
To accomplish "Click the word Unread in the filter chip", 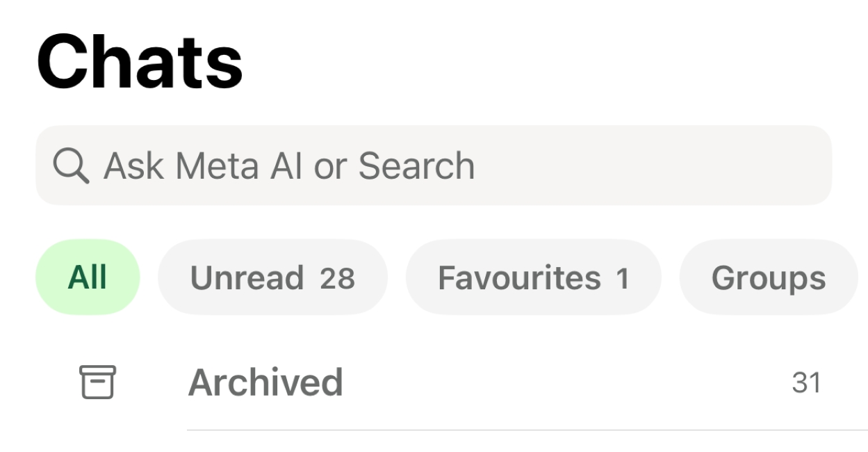I will pos(247,277).
